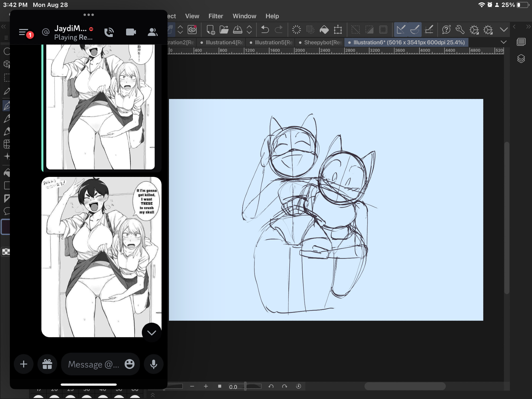Toggle Snap to Ruler

pos(401,30)
